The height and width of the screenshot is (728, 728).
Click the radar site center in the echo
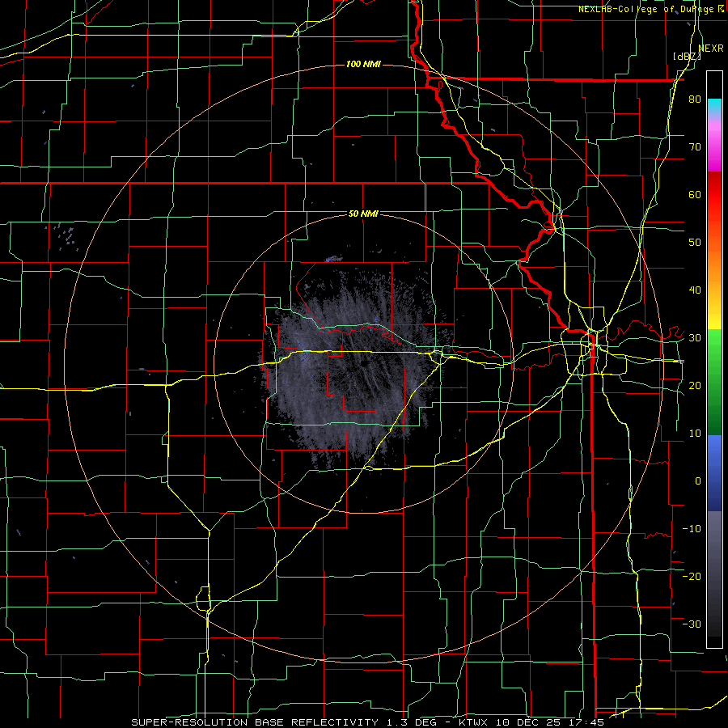(364, 365)
